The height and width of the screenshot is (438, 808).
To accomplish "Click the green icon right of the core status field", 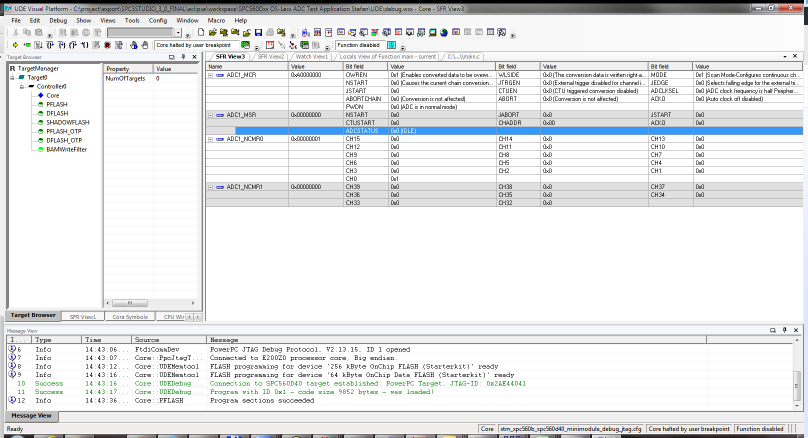I will 246,45.
